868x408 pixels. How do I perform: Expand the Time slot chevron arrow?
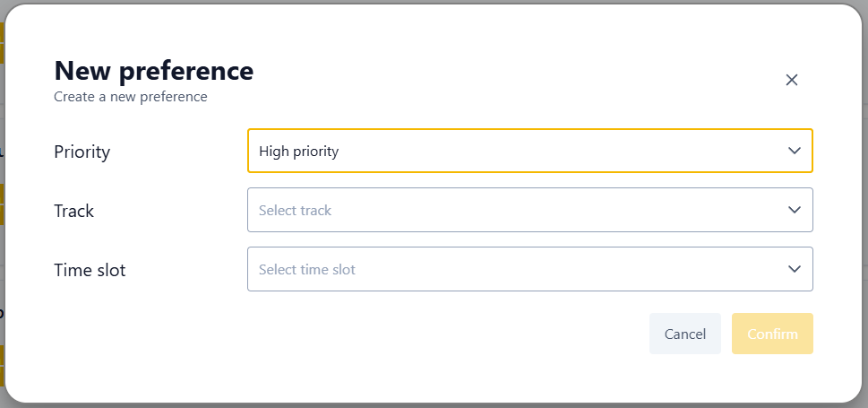(795, 269)
